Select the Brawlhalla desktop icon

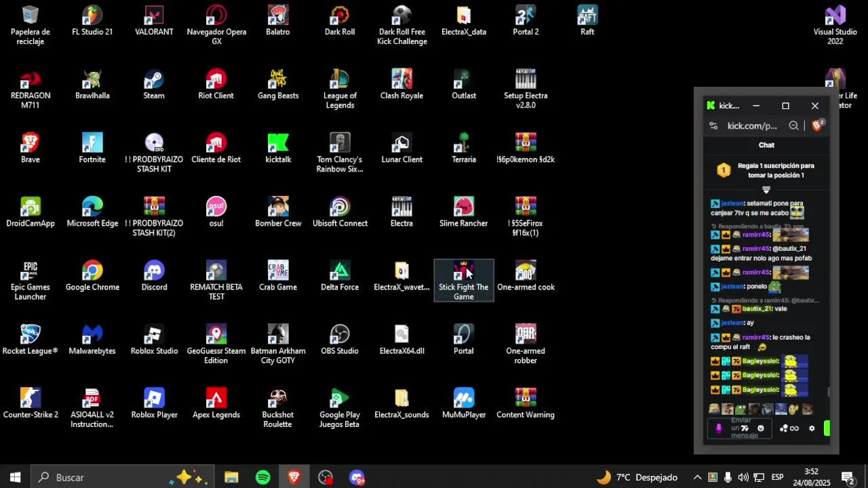92,85
